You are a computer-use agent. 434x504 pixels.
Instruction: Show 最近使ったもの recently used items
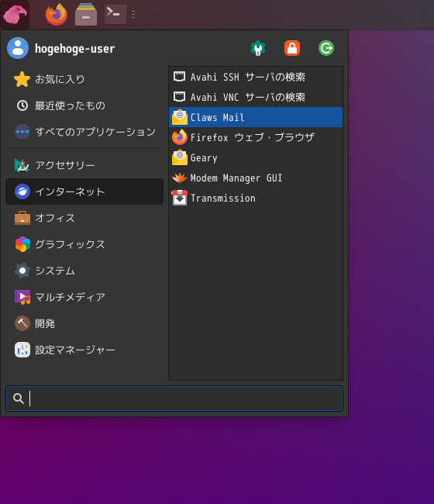point(84,105)
